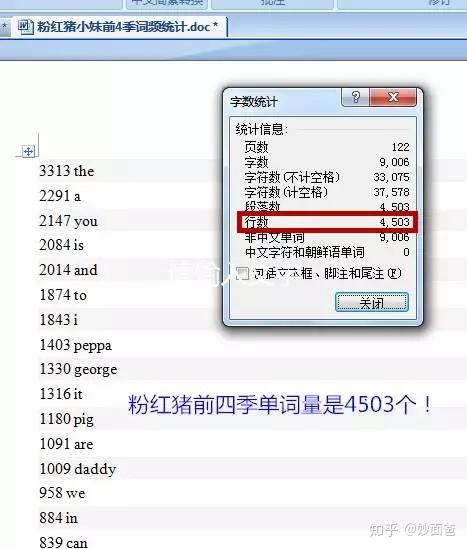Click the 中文字符和朝鲜语单词 row
Screen dimensions: 467x549
pos(327,252)
